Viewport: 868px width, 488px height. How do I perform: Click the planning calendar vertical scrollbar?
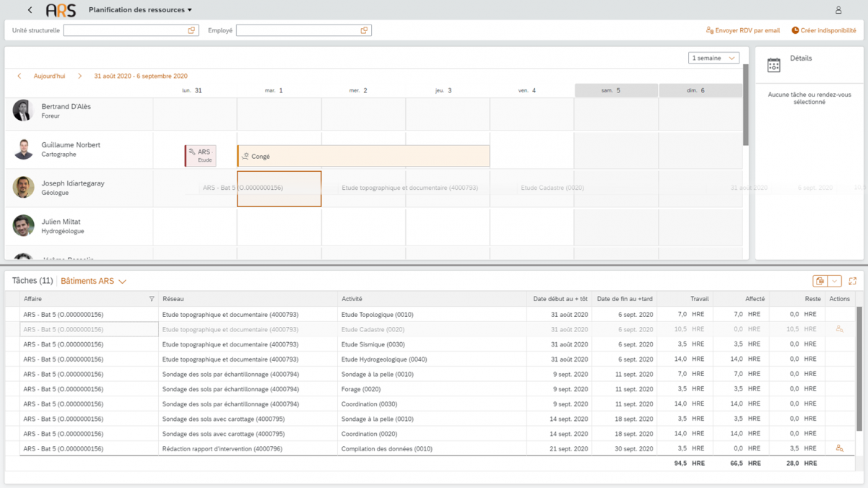745,105
